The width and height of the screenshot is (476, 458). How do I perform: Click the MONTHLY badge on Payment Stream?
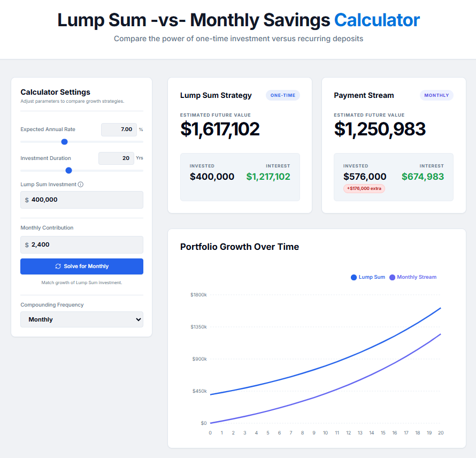[436, 95]
